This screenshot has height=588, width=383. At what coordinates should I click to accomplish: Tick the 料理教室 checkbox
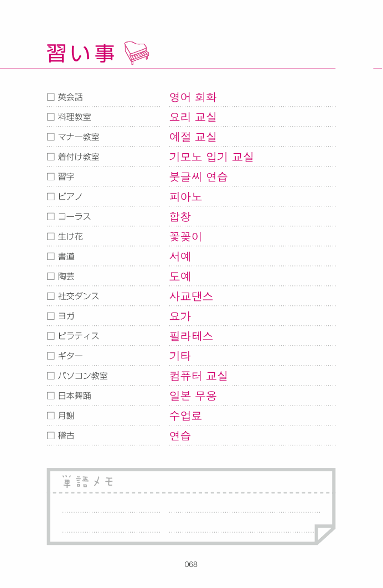coord(50,117)
